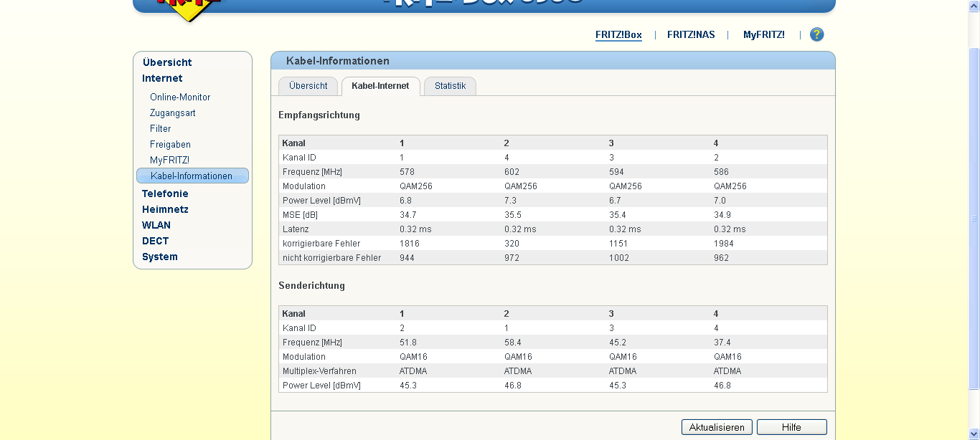The width and height of the screenshot is (980, 440).
Task: Open FRITZ!NAS from the top navigation
Action: (691, 34)
